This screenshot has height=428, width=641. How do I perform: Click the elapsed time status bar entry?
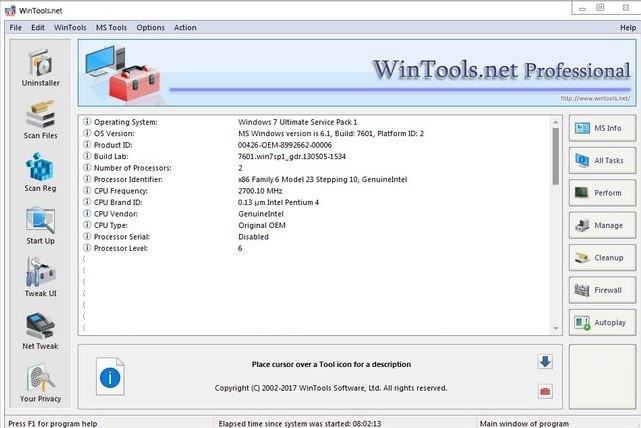[300, 424]
